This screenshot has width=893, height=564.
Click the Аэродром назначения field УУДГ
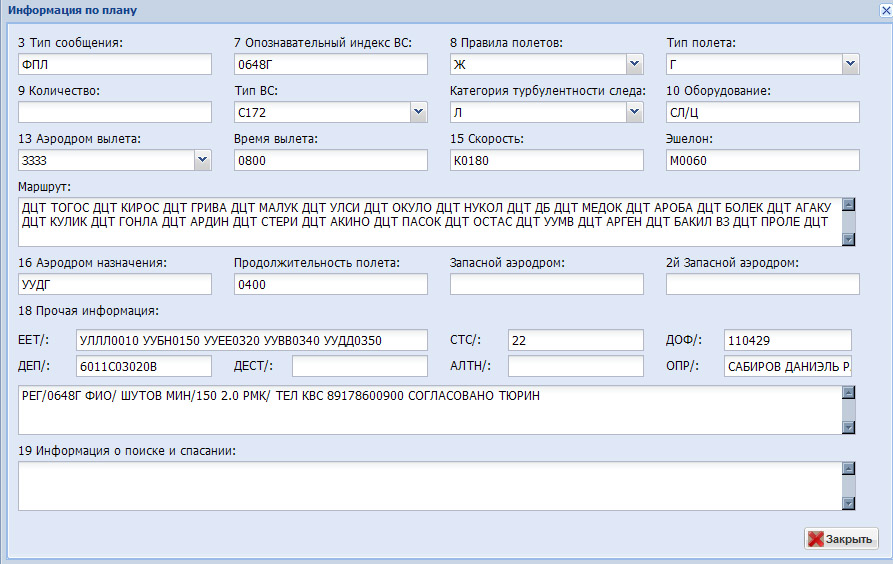pos(115,285)
